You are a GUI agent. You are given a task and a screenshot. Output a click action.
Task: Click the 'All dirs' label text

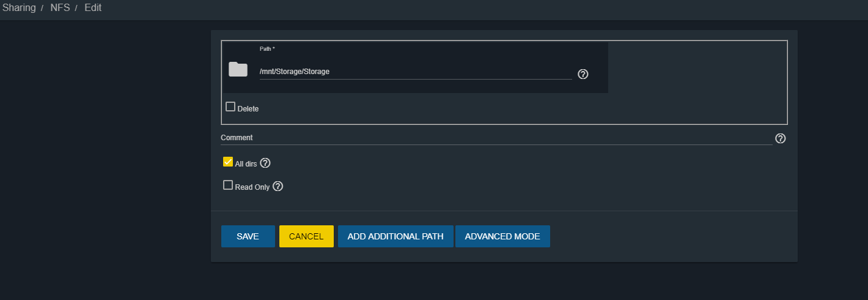[246, 164]
